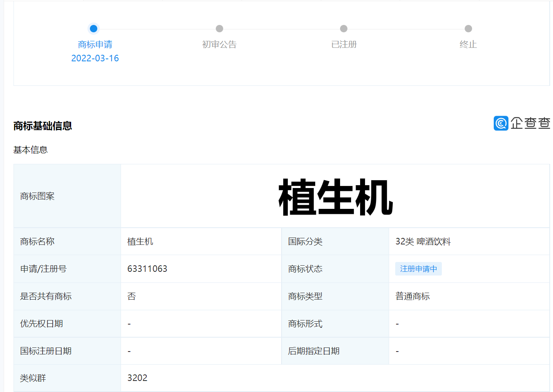Click the grey 初审公告 timeline dot

tap(219, 29)
